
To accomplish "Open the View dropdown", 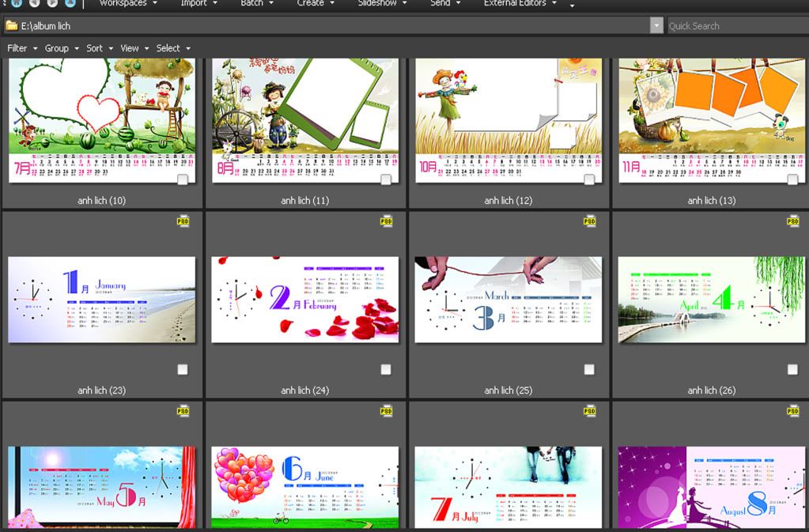I will [x=134, y=48].
